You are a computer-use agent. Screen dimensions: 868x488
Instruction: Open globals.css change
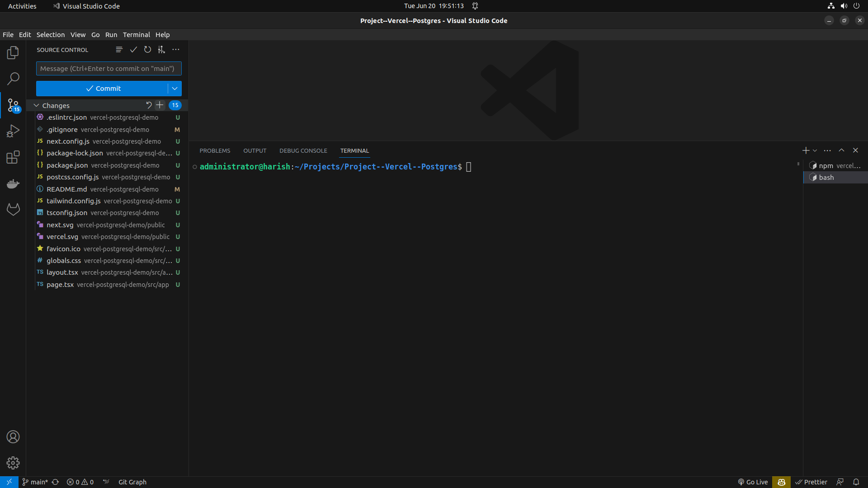(107, 261)
